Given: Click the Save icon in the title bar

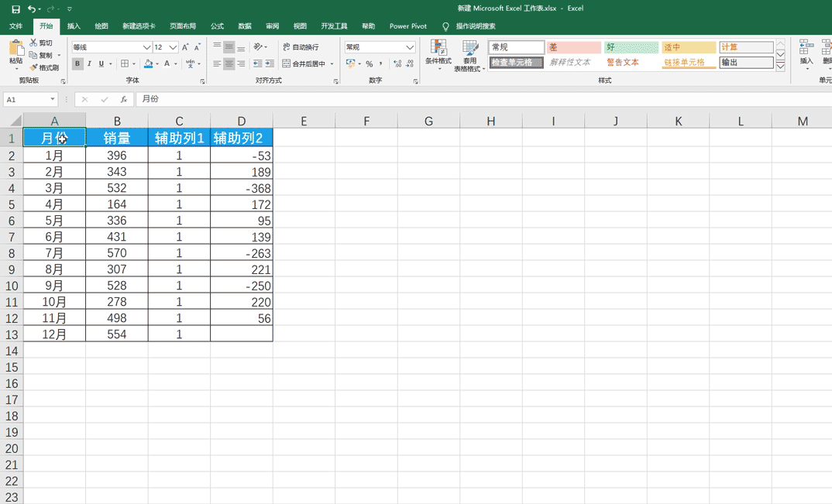Looking at the screenshot, I should click(16, 9).
